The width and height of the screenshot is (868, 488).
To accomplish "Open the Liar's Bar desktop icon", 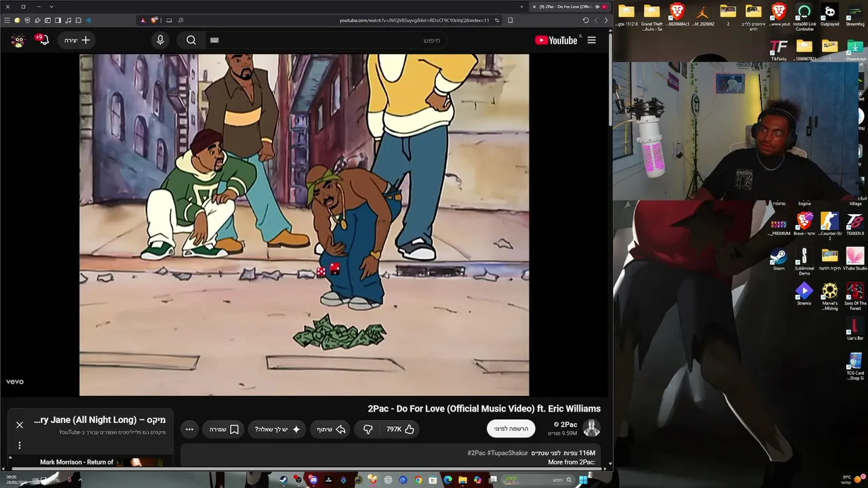I will click(x=855, y=329).
